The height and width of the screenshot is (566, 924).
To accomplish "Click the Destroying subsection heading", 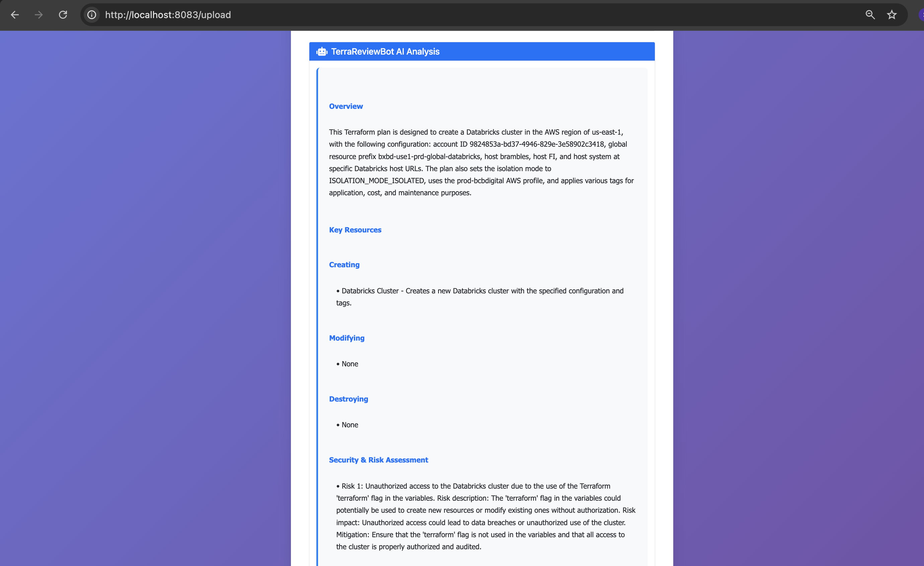I will [349, 399].
